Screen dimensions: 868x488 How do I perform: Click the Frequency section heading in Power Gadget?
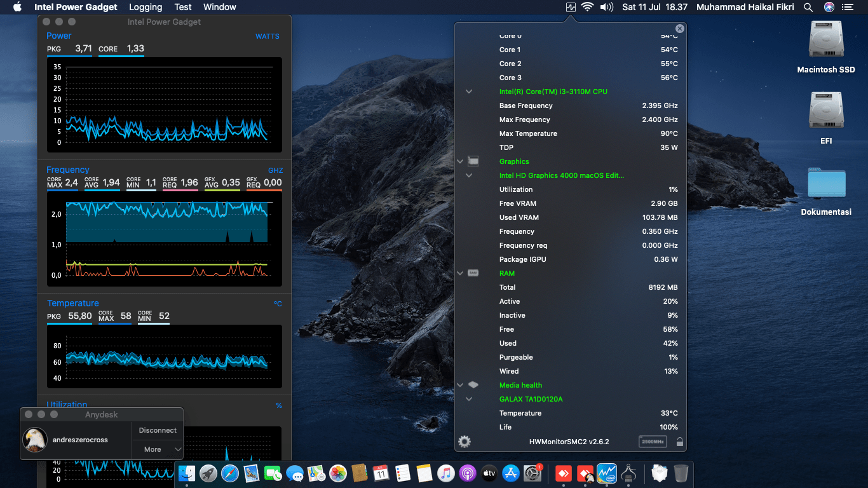point(68,170)
